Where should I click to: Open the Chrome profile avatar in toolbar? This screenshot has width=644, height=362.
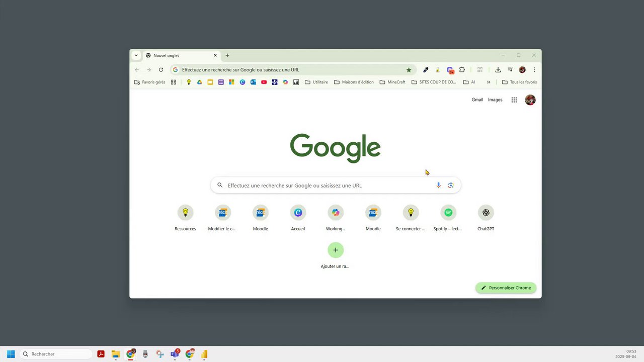[x=522, y=70]
